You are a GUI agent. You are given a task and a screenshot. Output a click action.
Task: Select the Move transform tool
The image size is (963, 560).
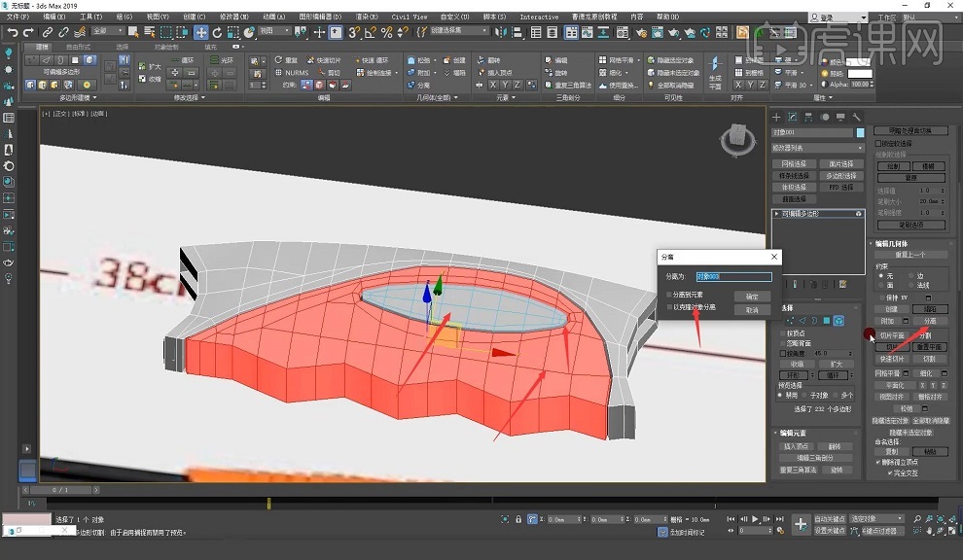200,32
